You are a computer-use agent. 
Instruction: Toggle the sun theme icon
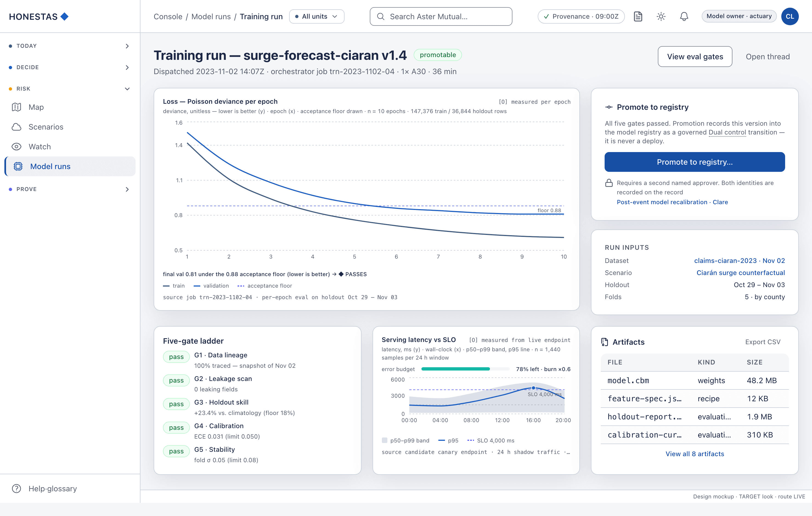coord(661,16)
